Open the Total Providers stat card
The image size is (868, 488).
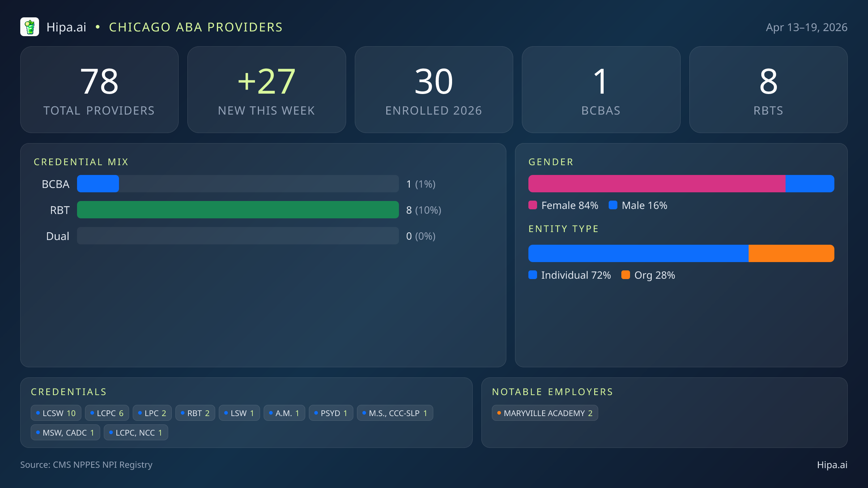[99, 90]
